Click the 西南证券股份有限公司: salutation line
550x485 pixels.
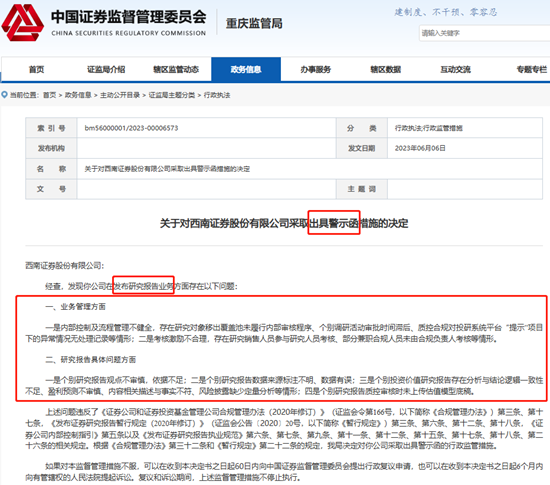65,265
